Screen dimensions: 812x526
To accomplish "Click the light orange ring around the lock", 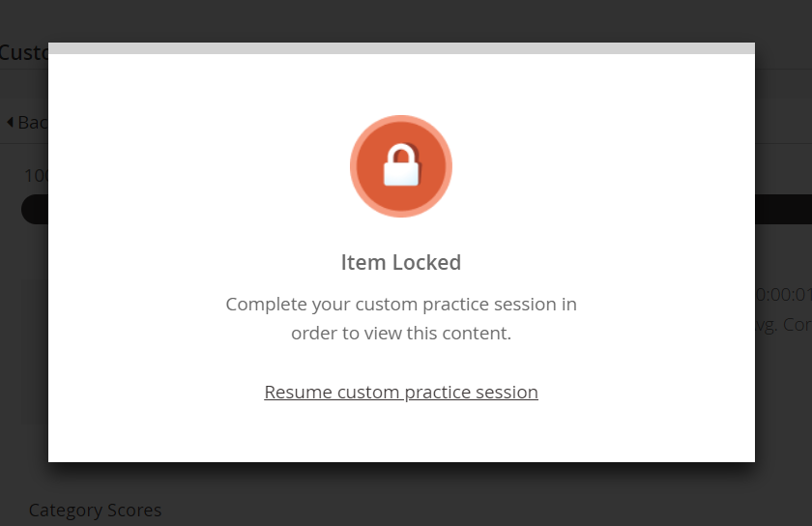I will (x=354, y=166).
